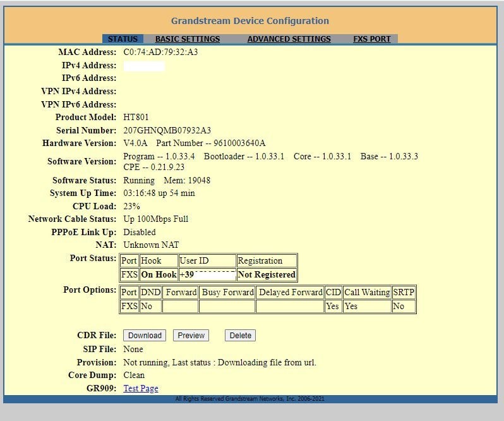
Task: Open ADVANCED SETTINGS tab
Action: (x=289, y=39)
